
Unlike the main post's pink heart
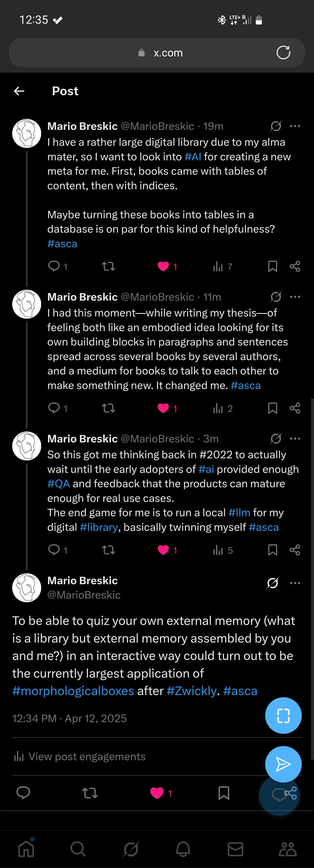click(157, 793)
